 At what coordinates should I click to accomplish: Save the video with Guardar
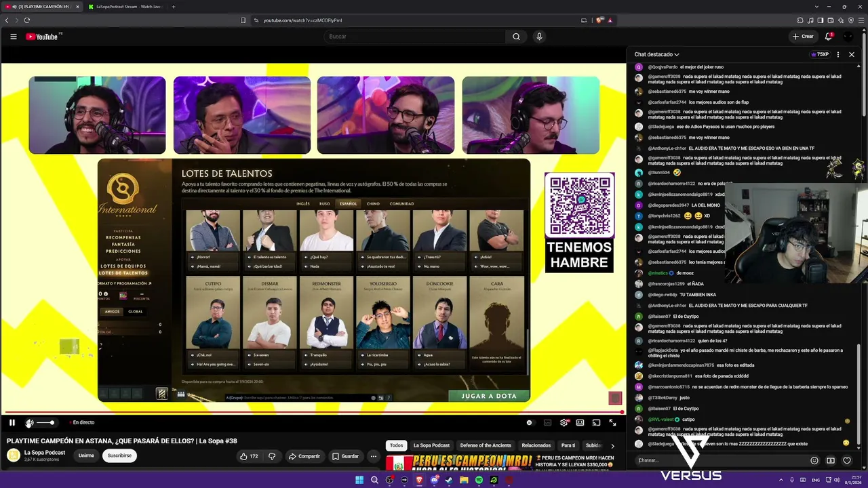(345, 456)
